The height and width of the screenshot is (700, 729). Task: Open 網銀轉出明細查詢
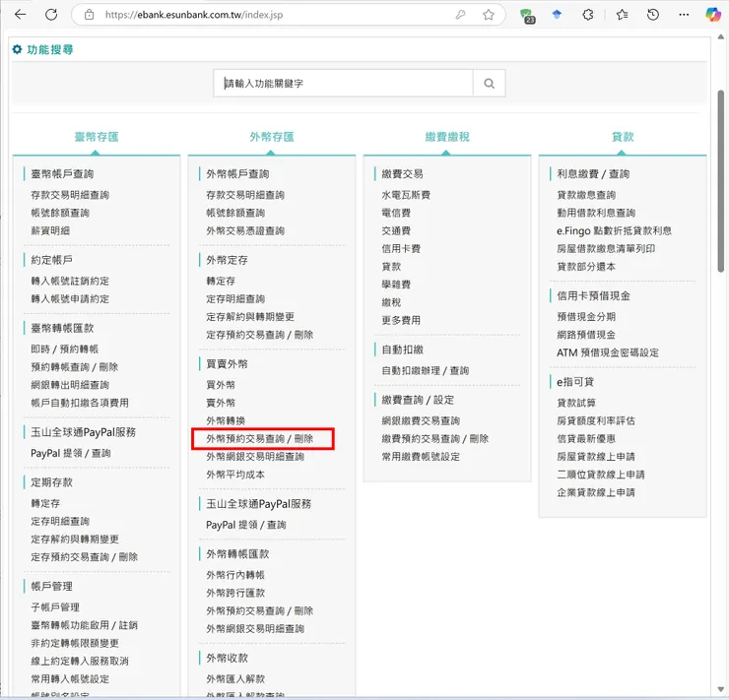70,385
